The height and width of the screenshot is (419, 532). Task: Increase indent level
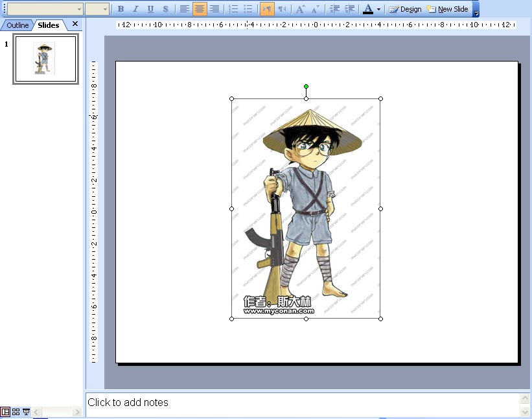pyautogui.click(x=349, y=9)
